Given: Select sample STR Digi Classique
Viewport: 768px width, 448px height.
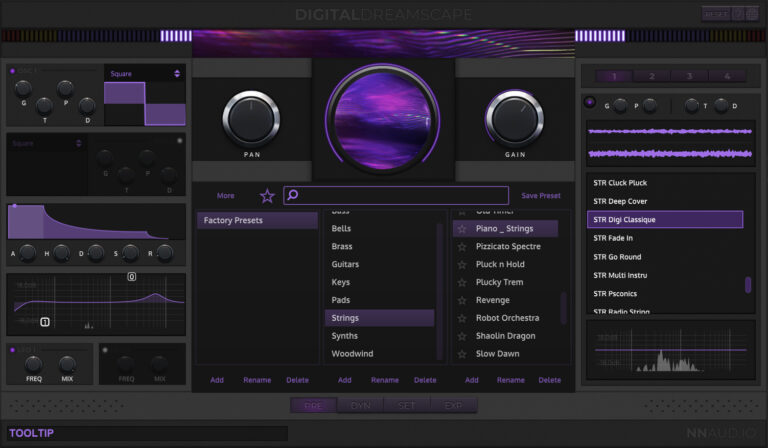Looking at the screenshot, I should point(665,220).
